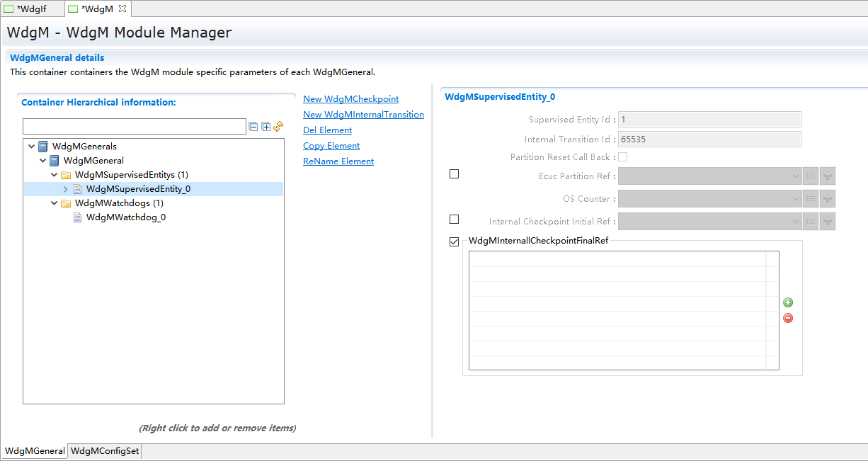Select WdgMWatchdog_0 in the tree
The image size is (868, 461).
point(126,217)
